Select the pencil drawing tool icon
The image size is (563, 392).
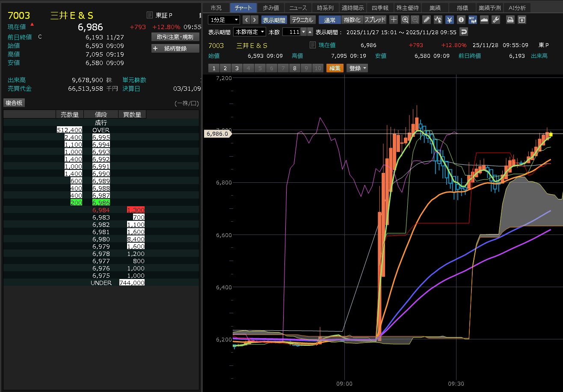(x=427, y=20)
